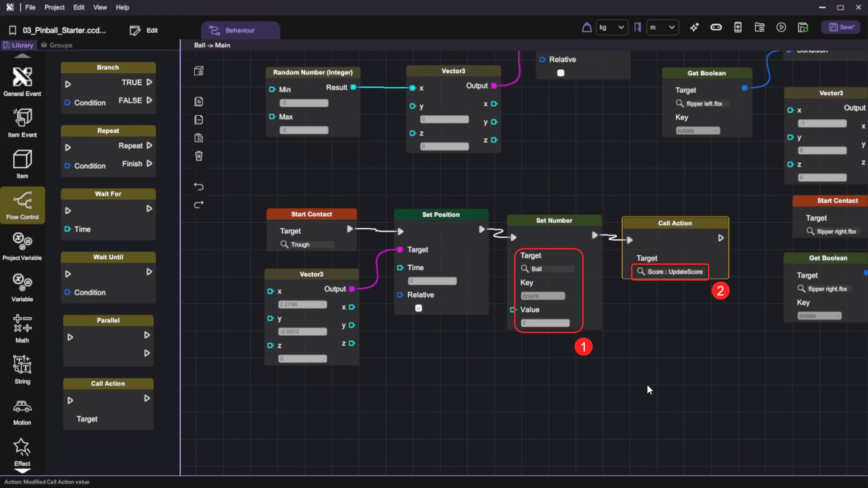The image size is (868, 488).
Task: Click the Value input field in Set Number
Action: tap(545, 323)
